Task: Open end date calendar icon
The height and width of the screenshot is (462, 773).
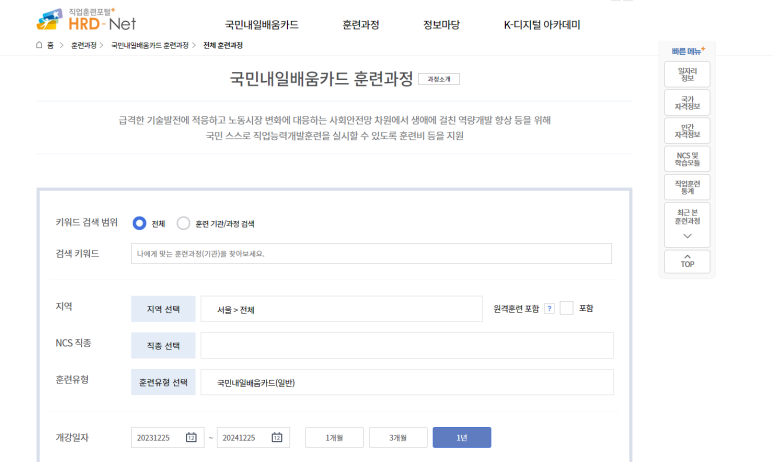Action: (277, 437)
